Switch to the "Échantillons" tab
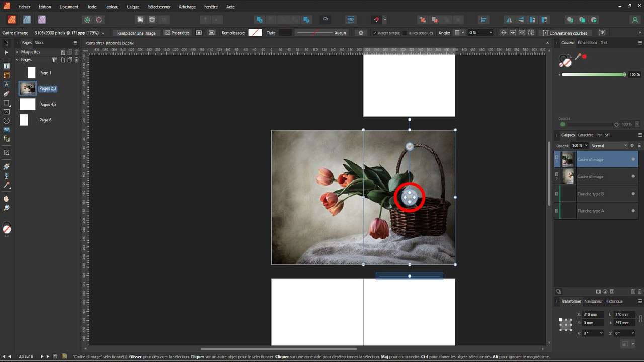The height and width of the screenshot is (362, 644). point(587,43)
